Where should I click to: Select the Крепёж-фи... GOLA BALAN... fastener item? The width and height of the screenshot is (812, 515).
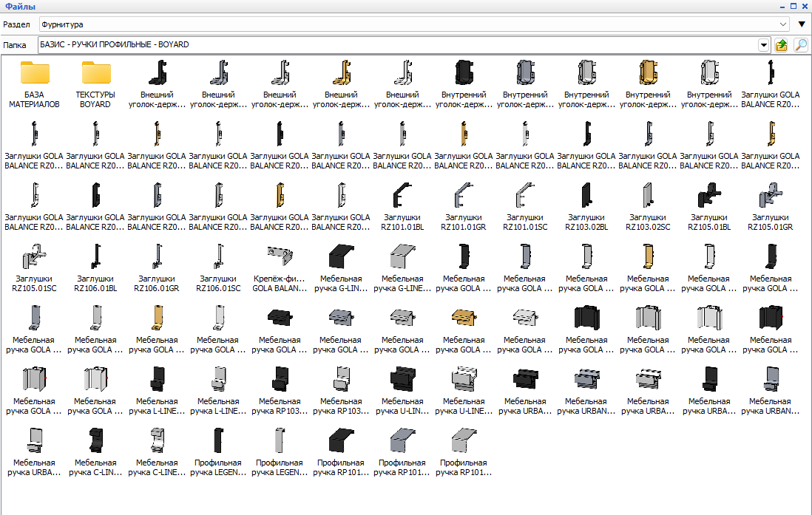click(x=280, y=268)
